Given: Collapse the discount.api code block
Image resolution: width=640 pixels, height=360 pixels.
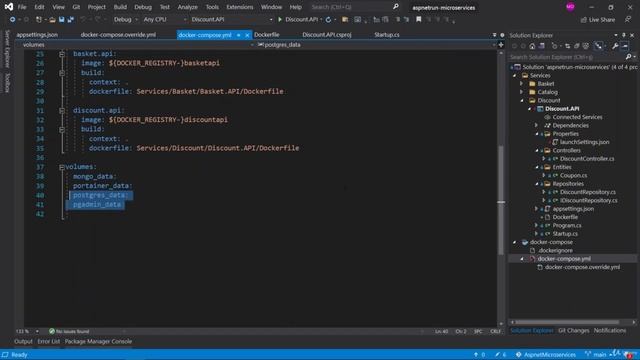Looking at the screenshot, I should point(62,111).
